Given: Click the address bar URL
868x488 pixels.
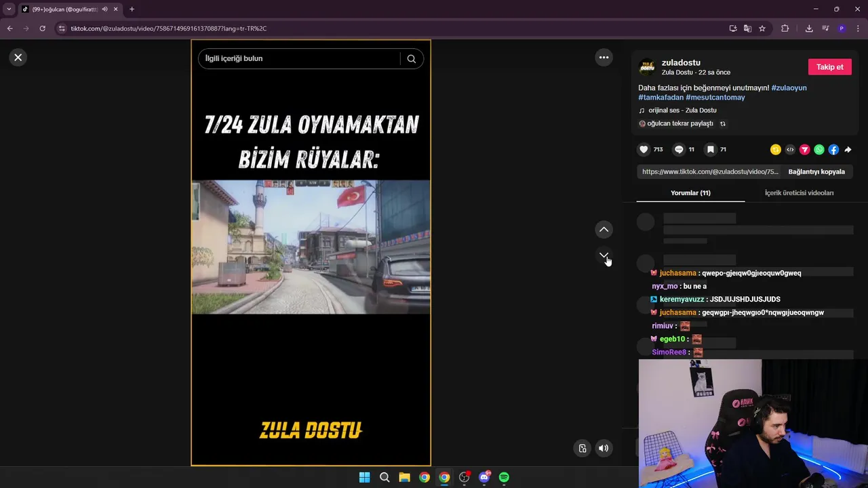Looking at the screenshot, I should [169, 28].
